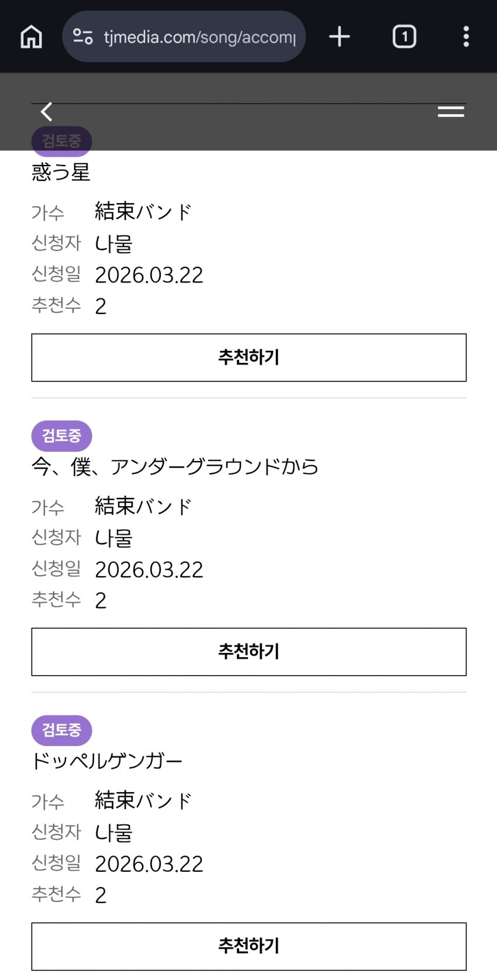Screen dimensions: 497x980
Task: Tap artist 結束バンド under 惑う星
Action: [143, 212]
